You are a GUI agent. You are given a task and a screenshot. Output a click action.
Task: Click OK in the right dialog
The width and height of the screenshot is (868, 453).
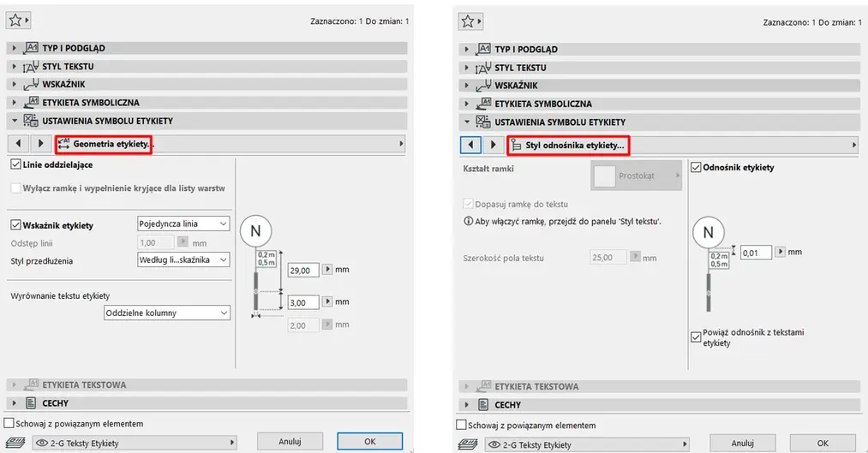click(823, 443)
